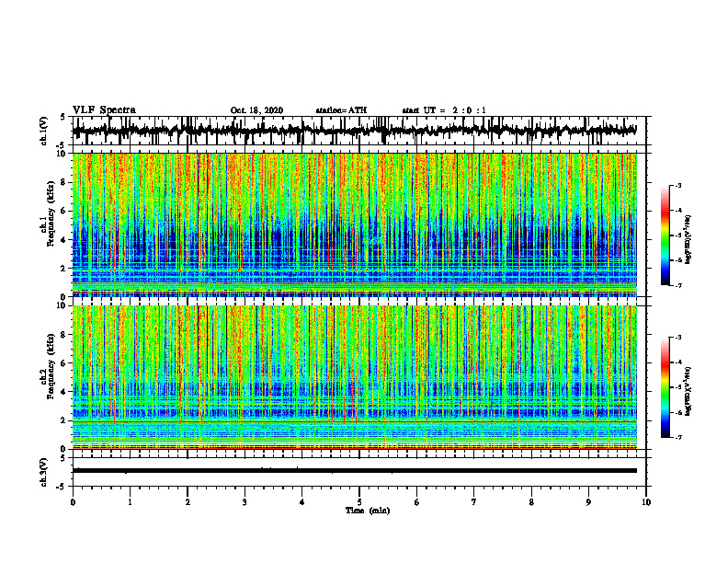Image resolution: width=728 pixels, height=563 pixels.
Task: Click the "-3" label on ch.1 colorbar
Action: click(x=678, y=185)
